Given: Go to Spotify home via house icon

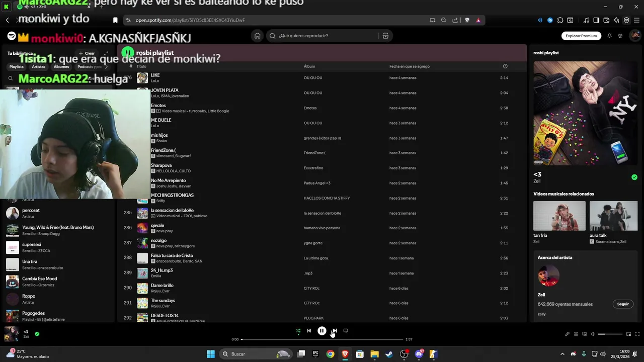Looking at the screenshot, I should 258,36.
